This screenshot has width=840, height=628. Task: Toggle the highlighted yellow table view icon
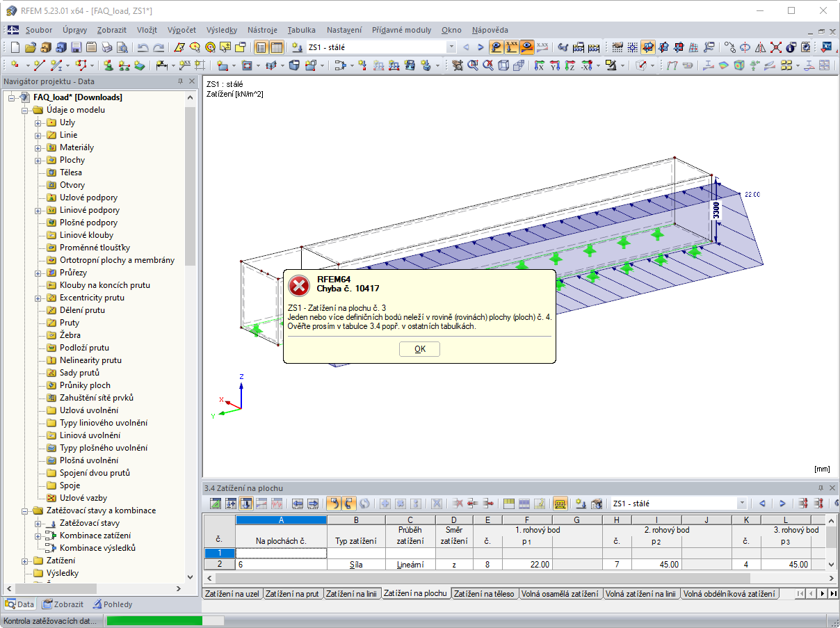point(560,503)
